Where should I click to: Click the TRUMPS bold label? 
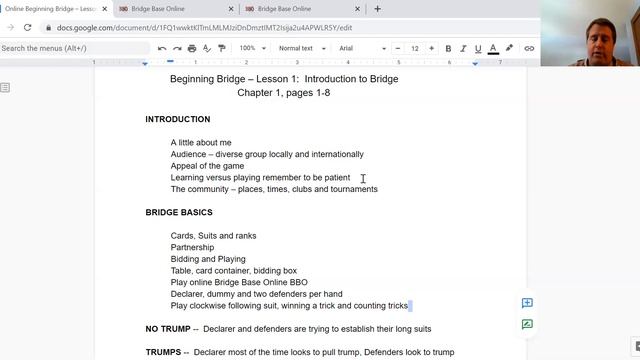163,352
